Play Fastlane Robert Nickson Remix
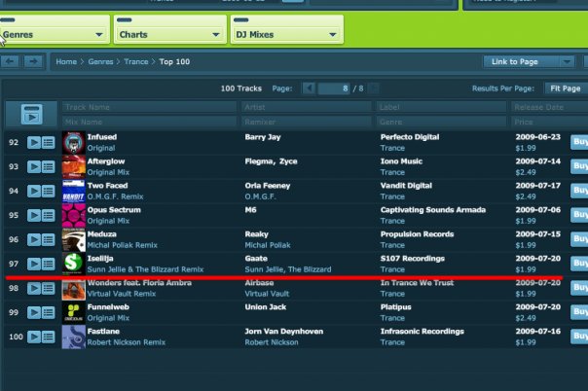The image size is (588, 391). 33,337
